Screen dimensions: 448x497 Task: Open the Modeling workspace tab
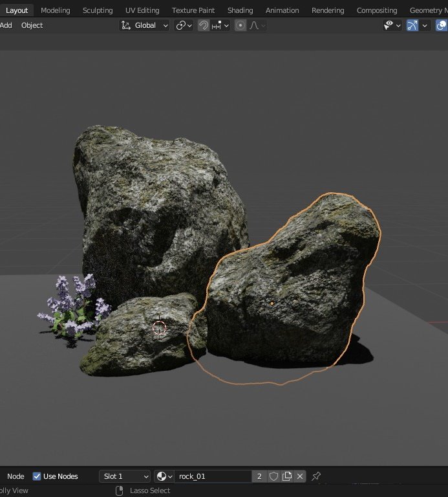click(x=56, y=10)
